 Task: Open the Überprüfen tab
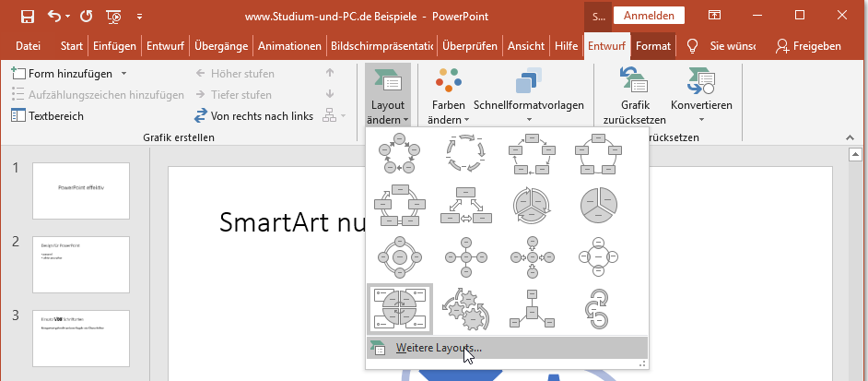(469, 46)
